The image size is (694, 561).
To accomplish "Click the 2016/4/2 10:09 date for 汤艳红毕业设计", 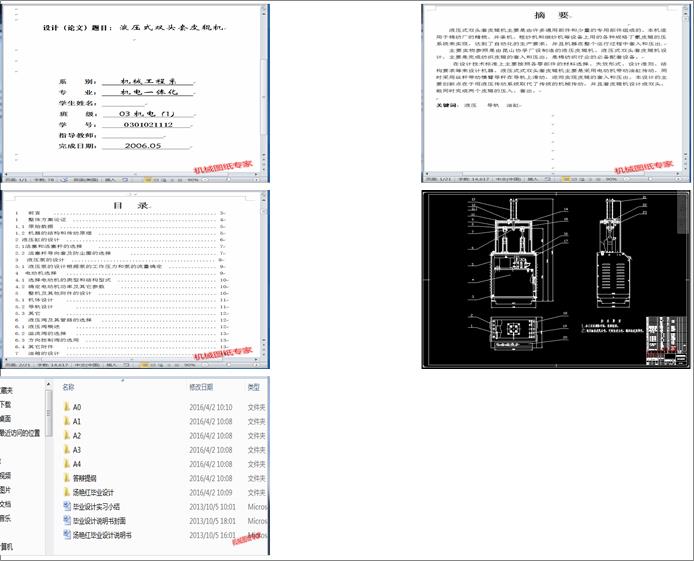I will pos(211,492).
